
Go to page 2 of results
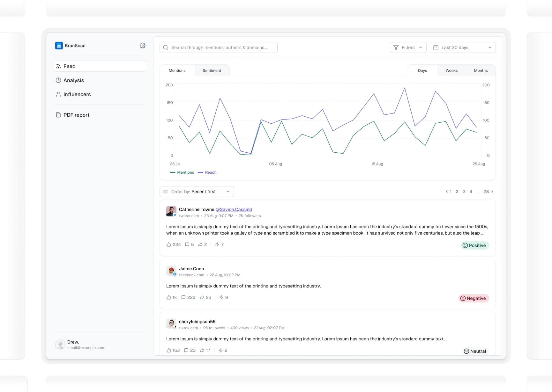457,192
